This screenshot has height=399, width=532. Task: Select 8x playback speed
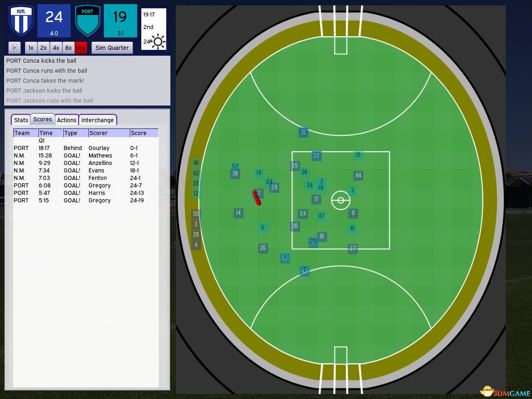(68, 48)
